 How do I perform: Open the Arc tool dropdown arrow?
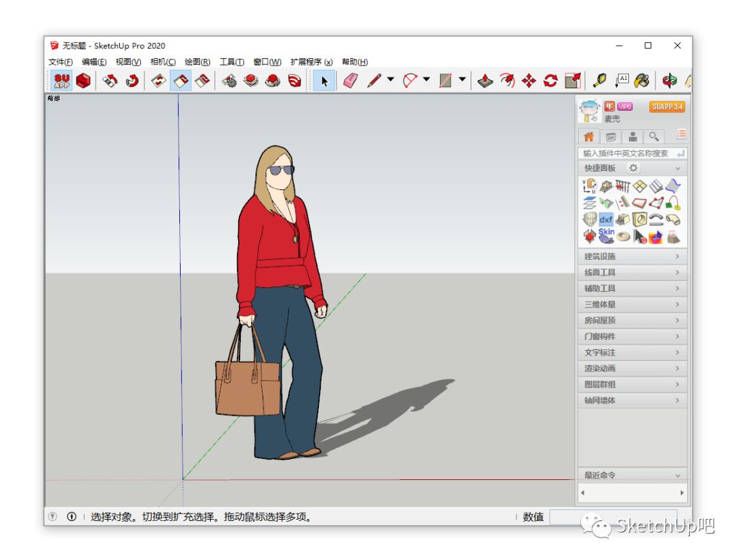pyautogui.click(x=426, y=79)
